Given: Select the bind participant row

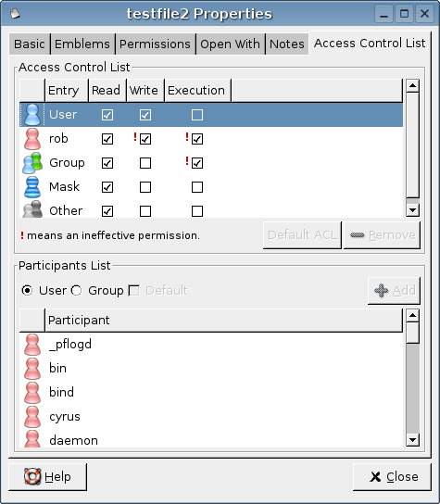Looking at the screenshot, I should tap(211, 392).
